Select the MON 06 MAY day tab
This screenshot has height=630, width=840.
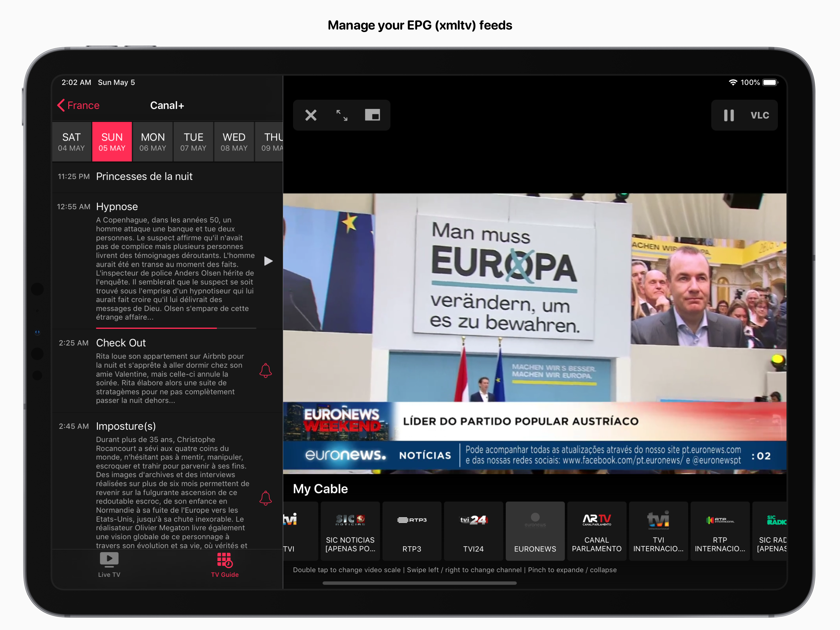(153, 142)
